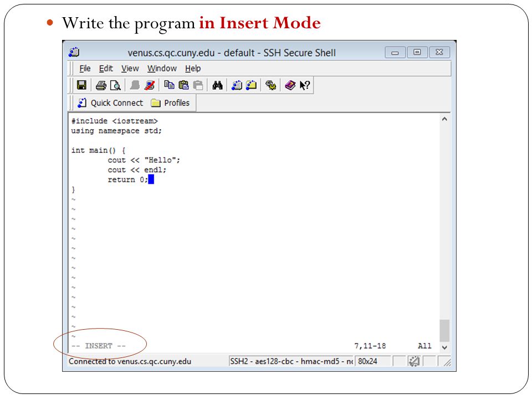This screenshot has height=399, width=532.
Task: Click the Print toolbar icon
Action: (101, 85)
